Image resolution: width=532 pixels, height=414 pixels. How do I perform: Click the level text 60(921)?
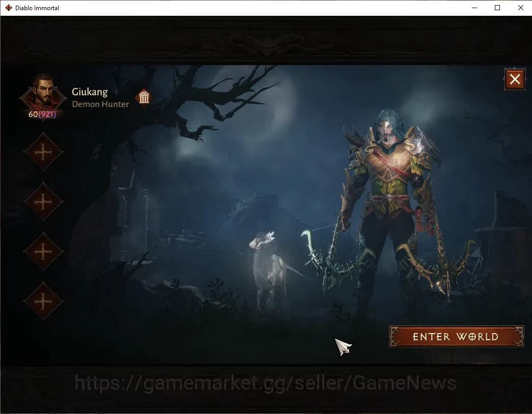point(42,114)
